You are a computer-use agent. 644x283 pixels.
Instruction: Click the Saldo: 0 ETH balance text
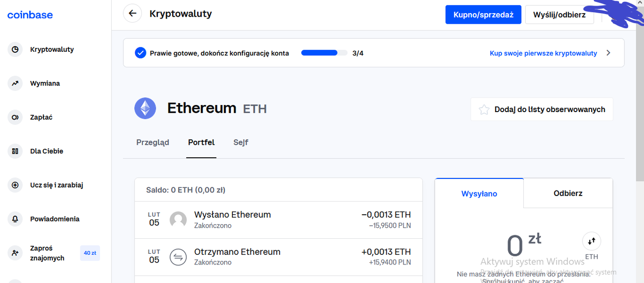tap(186, 190)
